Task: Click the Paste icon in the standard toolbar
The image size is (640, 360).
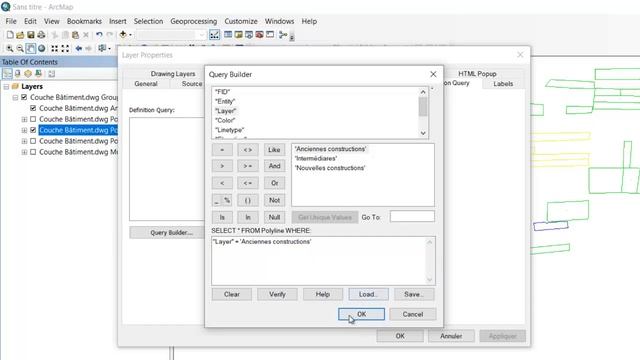Action: click(75, 35)
